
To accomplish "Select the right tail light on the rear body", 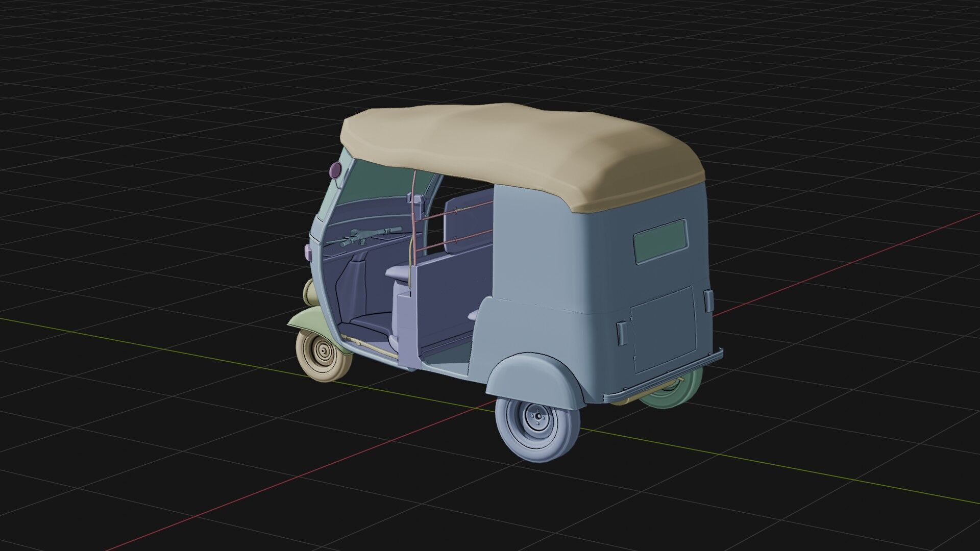I will click(x=708, y=302).
